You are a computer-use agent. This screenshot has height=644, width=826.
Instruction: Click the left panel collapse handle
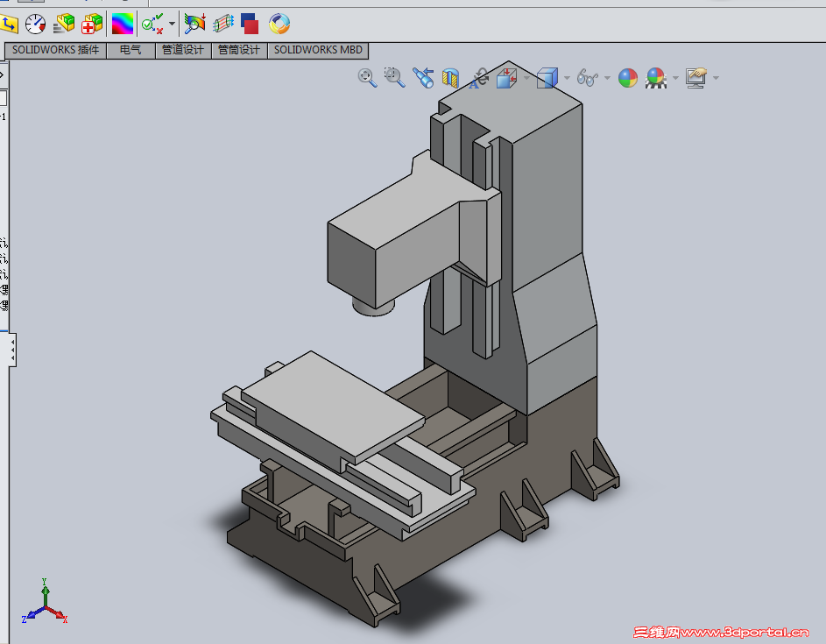click(12, 350)
